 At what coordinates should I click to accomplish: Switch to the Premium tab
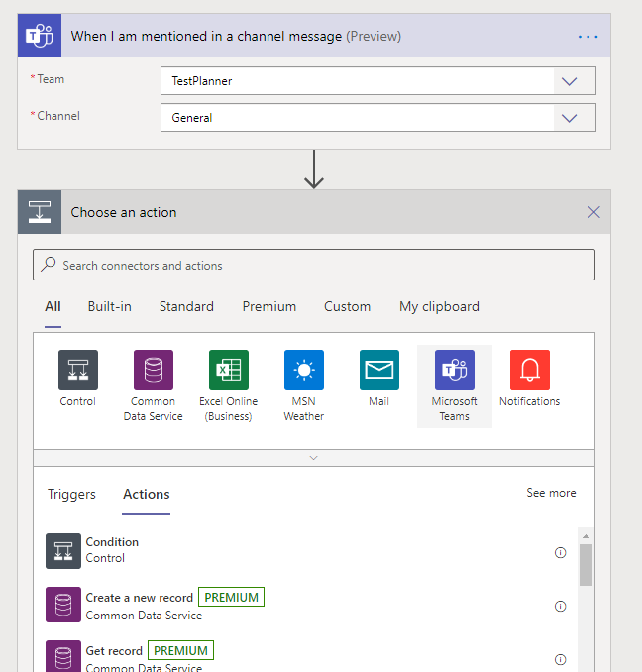click(x=268, y=307)
